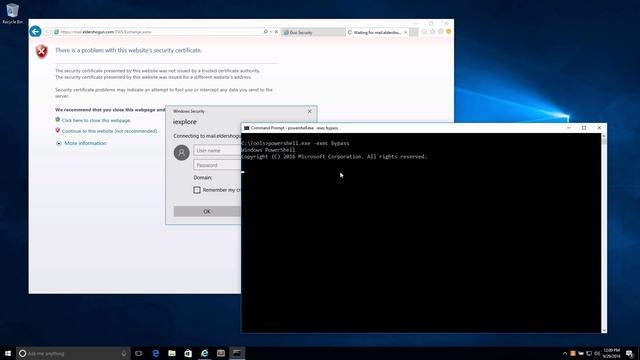The image size is (640, 360).
Task: Open the taskbar clock and date
Action: point(611,353)
